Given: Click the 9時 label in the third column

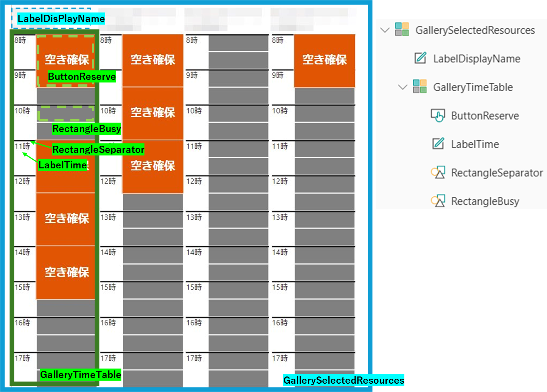Looking at the screenshot, I should tap(192, 75).
